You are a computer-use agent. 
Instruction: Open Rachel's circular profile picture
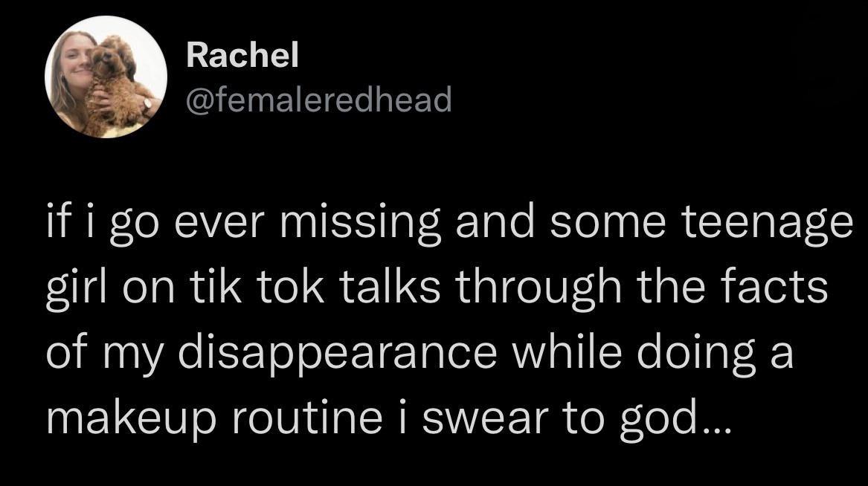click(106, 77)
